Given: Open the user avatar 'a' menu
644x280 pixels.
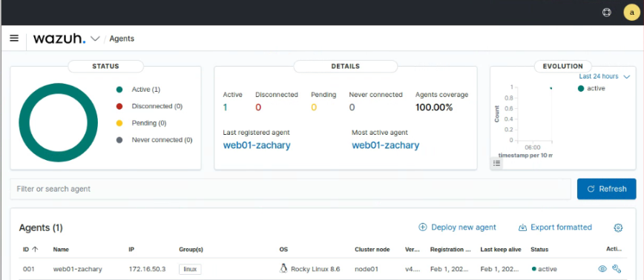Looking at the screenshot, I should [631, 13].
